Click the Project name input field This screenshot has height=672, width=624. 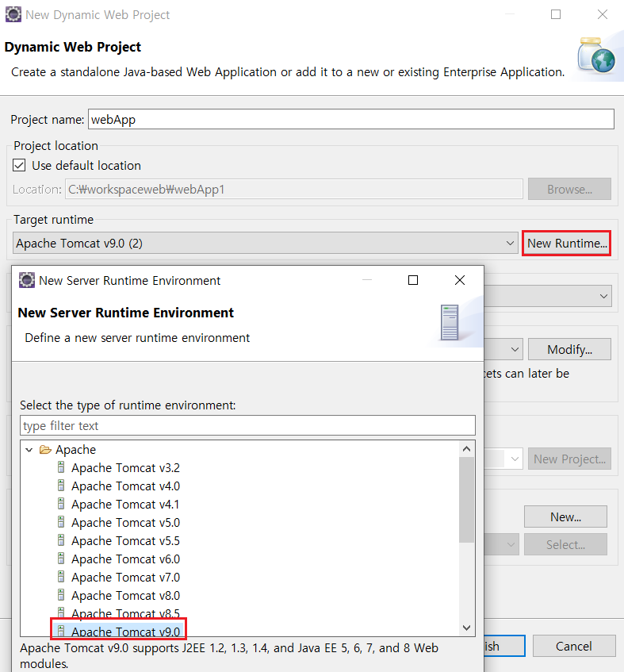(x=351, y=119)
